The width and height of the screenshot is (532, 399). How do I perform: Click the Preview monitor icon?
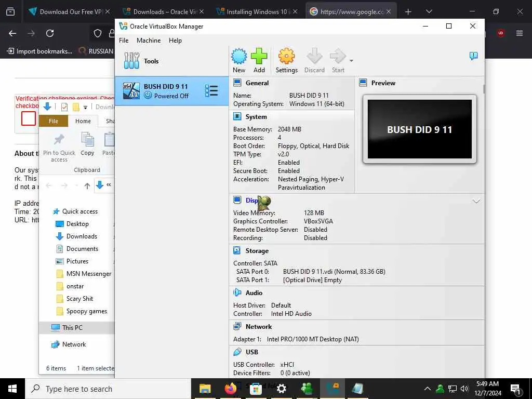(363, 83)
